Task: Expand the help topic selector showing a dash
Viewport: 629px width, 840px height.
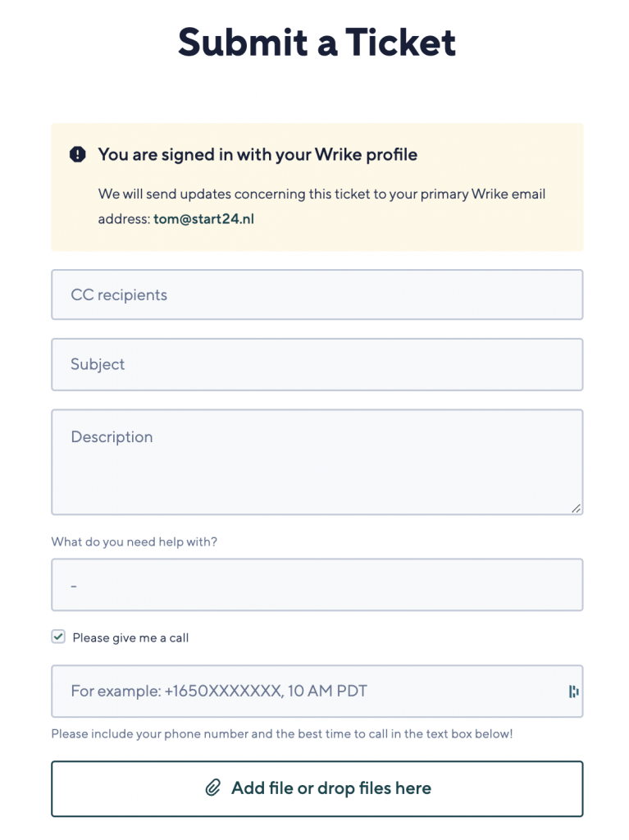Action: tap(317, 584)
